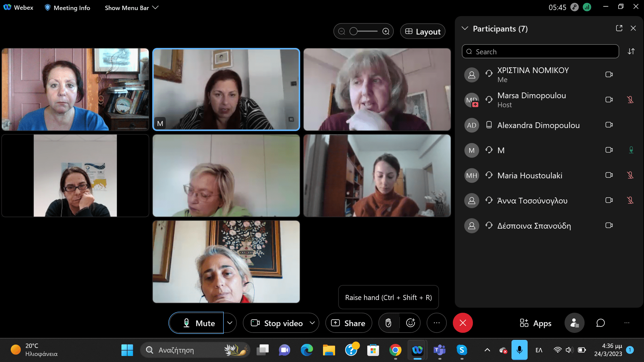Leave the meeting with red X button
The height and width of the screenshot is (362, 644).
click(463, 323)
